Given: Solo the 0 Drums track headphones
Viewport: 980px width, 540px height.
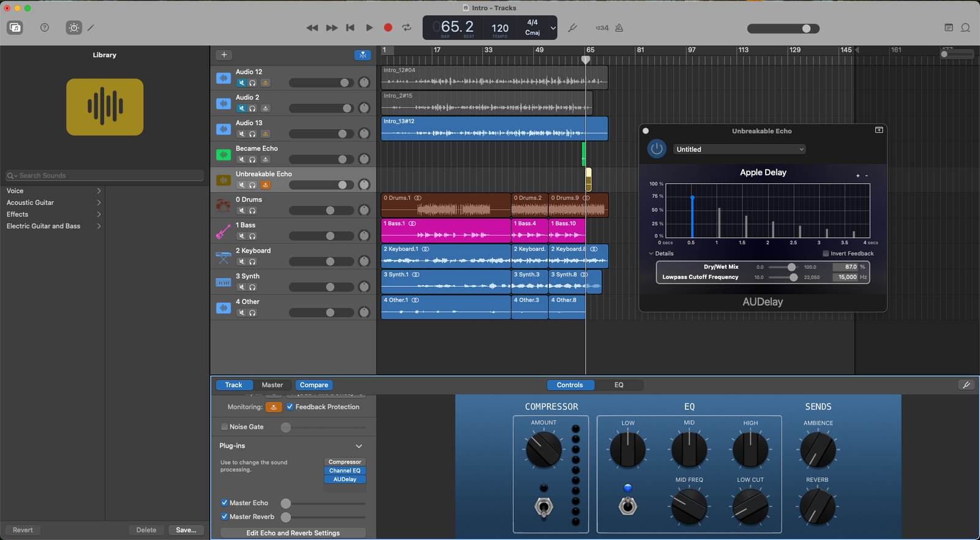Looking at the screenshot, I should click(252, 211).
